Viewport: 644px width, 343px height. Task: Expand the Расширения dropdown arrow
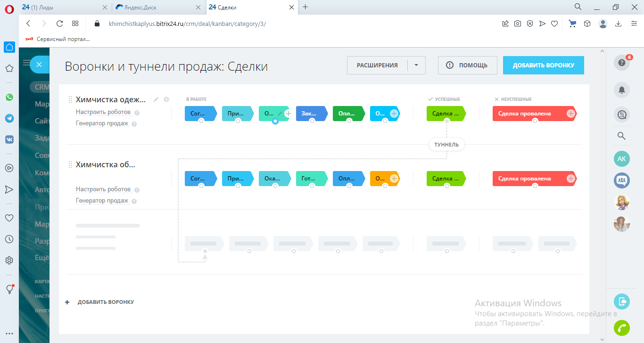[416, 65]
